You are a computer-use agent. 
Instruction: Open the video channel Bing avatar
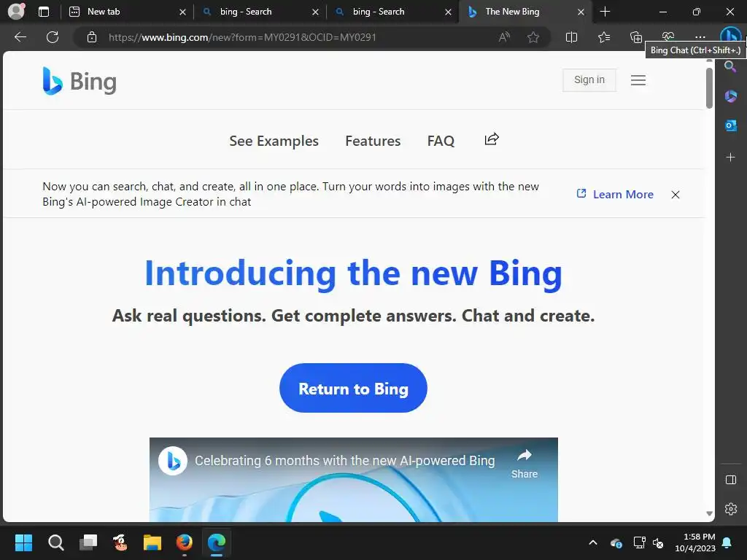click(172, 461)
